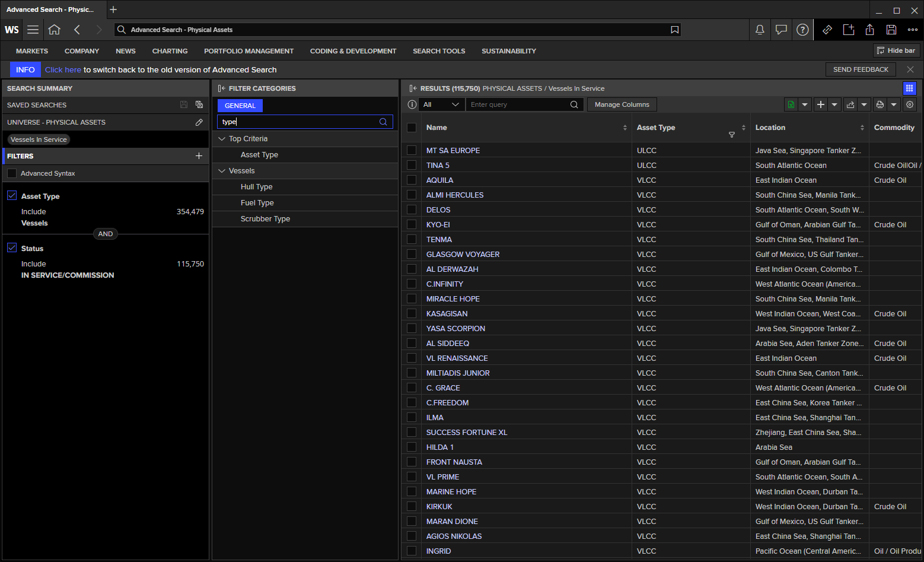Bookmark this page in the search bar

(674, 30)
